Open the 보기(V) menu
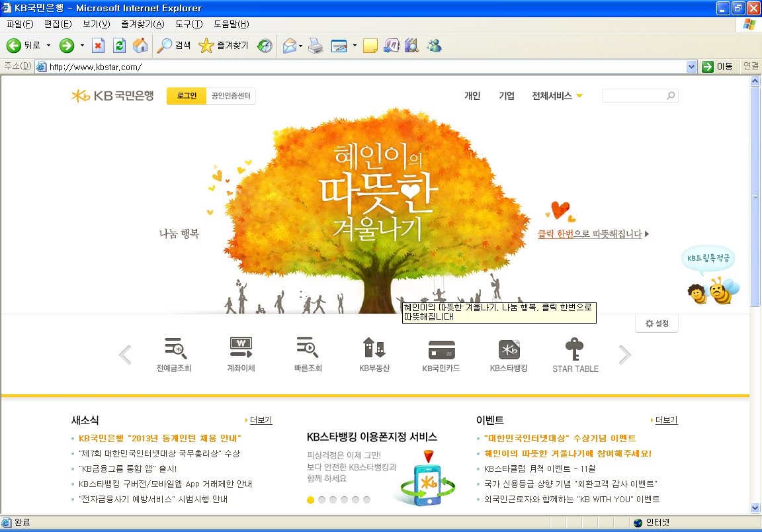The image size is (762, 532). coord(96,24)
